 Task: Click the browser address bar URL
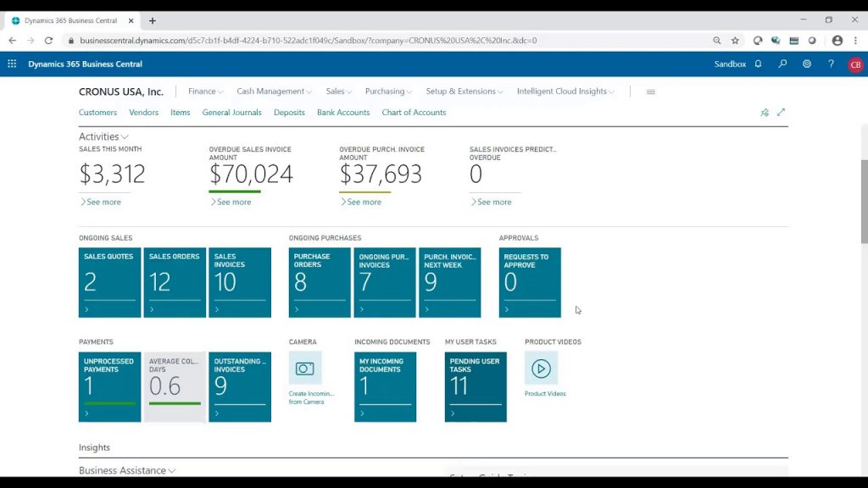click(308, 41)
